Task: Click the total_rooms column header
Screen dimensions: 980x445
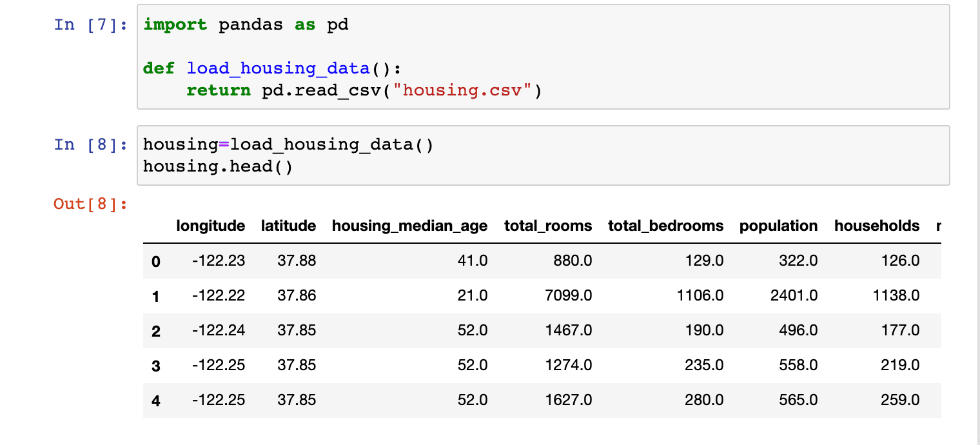Action: (548, 226)
